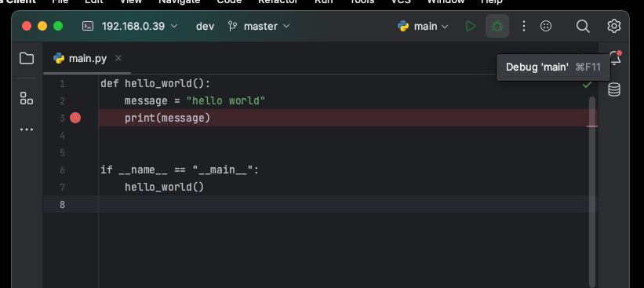Open Notifications bell icon

[615, 58]
